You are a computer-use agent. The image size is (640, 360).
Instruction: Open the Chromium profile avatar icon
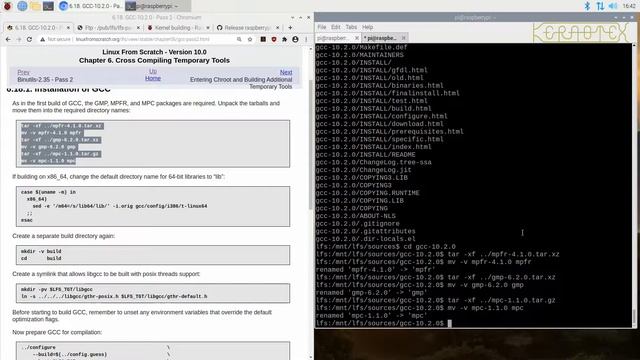(x=295, y=39)
